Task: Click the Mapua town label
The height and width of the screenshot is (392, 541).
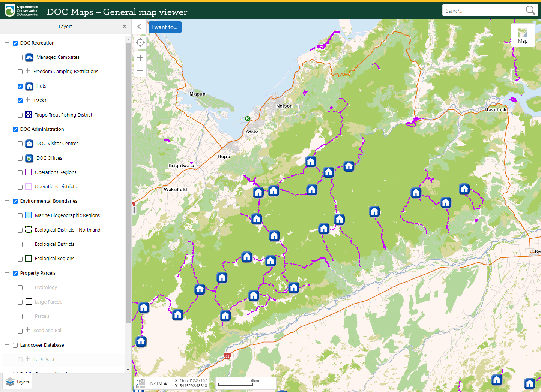Action: click(197, 94)
